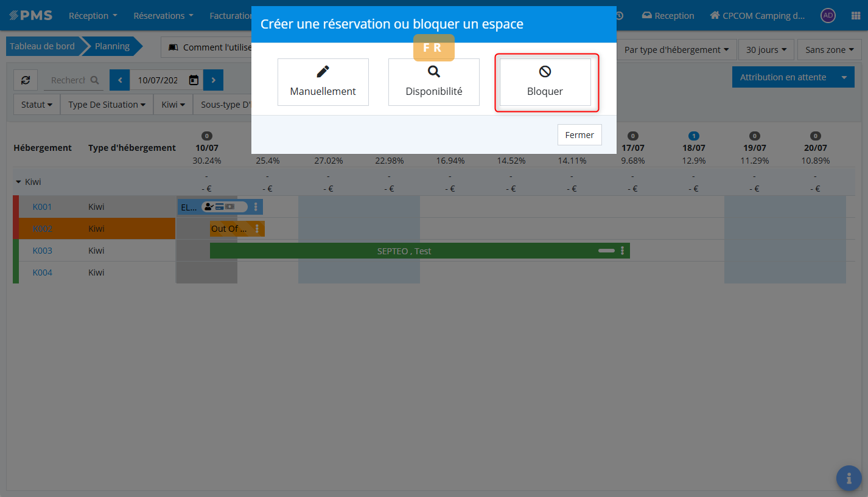Open the 30 jours range dropdown
This screenshot has width=868, height=497.
(x=766, y=50)
